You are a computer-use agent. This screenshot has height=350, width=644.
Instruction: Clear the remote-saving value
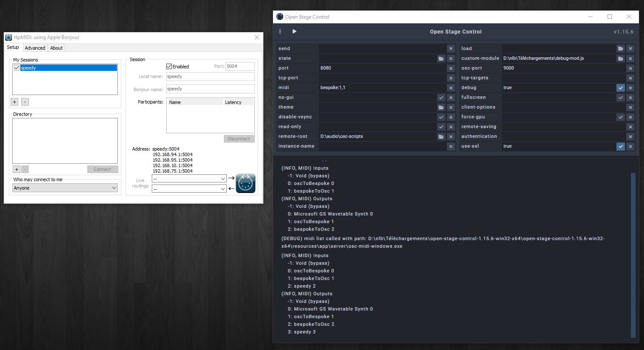point(630,127)
